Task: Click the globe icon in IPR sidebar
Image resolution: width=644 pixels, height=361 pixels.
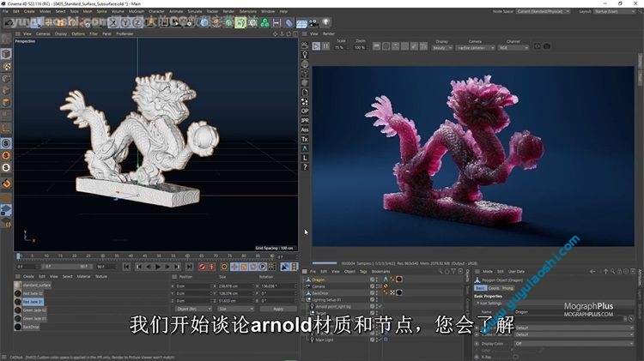Action: pos(305,64)
